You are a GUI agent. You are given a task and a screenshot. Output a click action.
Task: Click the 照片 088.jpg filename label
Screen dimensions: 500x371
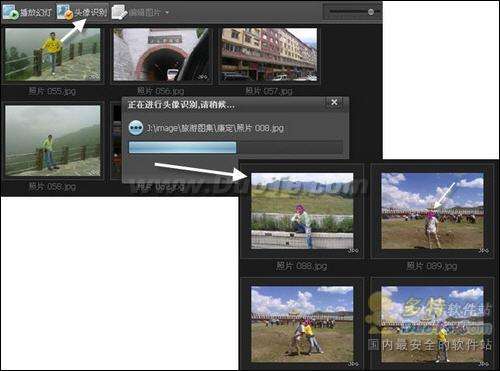click(x=302, y=266)
